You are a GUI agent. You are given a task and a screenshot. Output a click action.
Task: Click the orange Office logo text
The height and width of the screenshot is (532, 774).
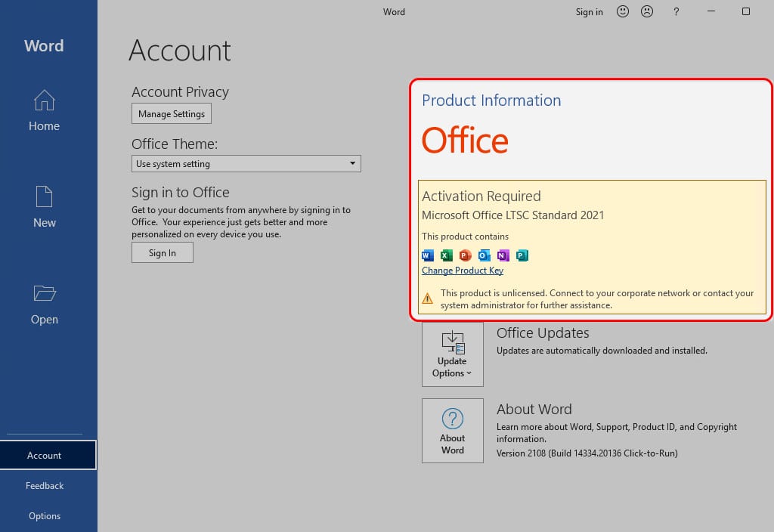(x=465, y=141)
